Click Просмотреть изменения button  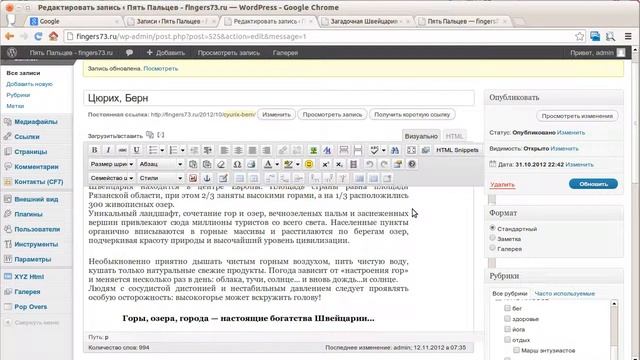[x=577, y=116]
